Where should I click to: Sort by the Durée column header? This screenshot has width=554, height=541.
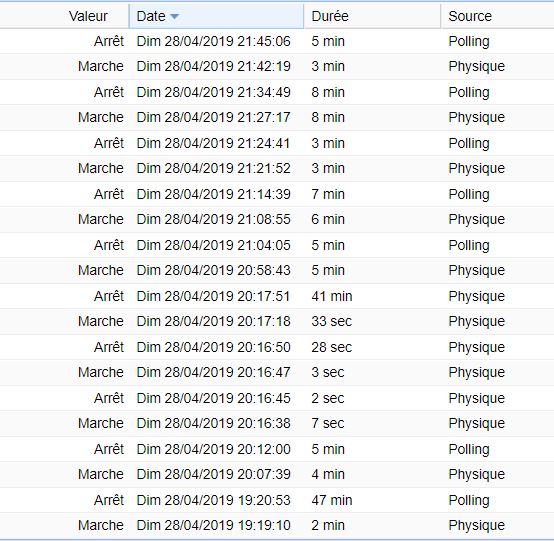(372, 16)
